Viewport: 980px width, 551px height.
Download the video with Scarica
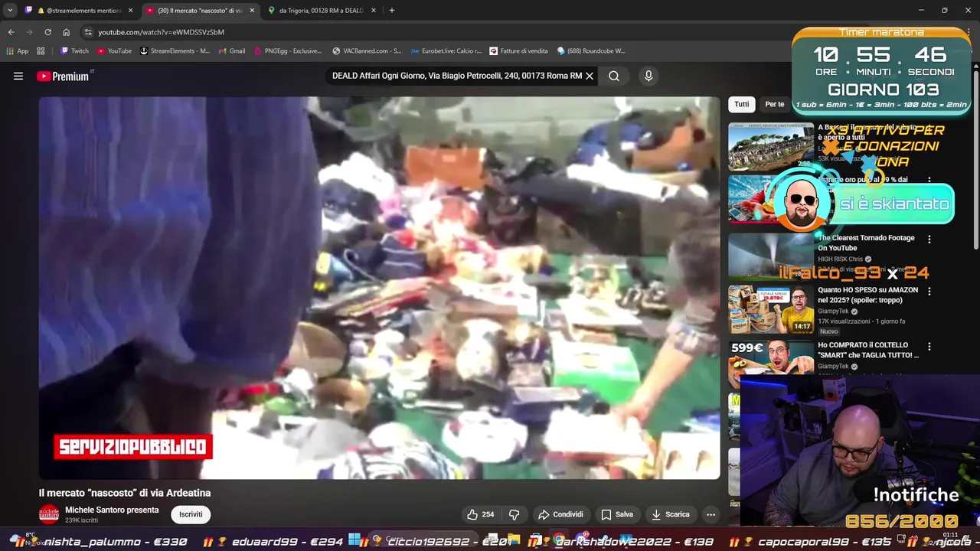click(671, 514)
